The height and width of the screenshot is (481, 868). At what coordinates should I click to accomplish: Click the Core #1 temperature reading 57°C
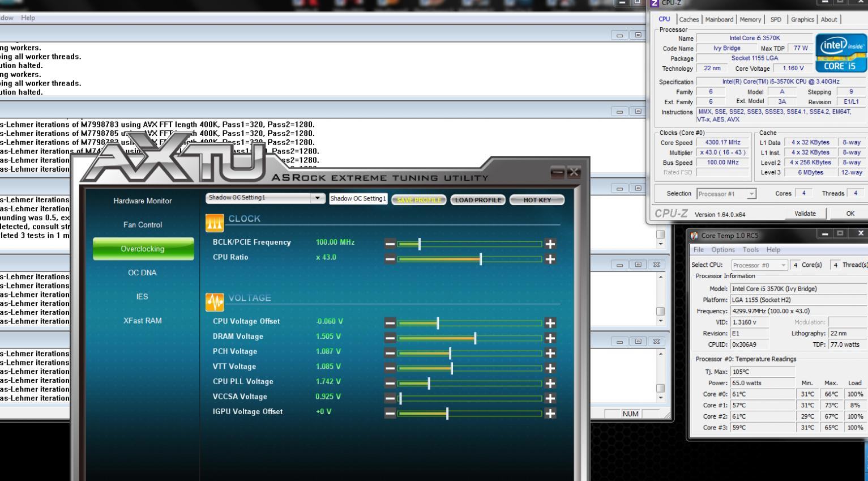point(763,406)
